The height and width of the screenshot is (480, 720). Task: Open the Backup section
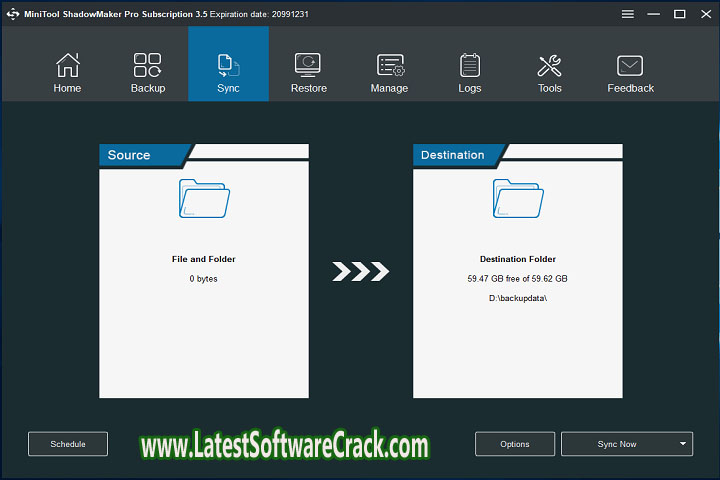147,72
